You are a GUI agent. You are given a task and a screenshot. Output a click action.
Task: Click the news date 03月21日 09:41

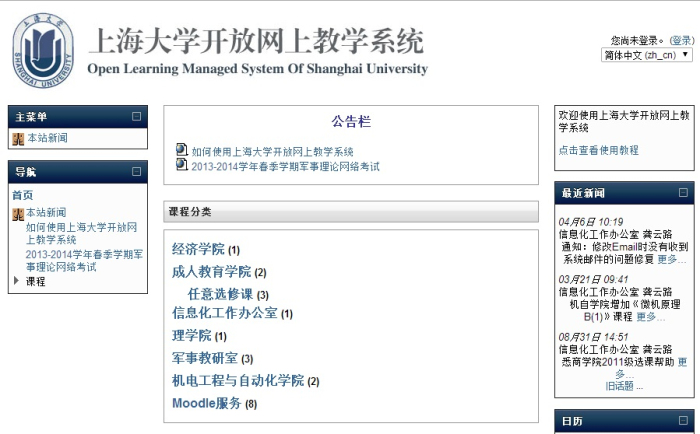click(x=593, y=280)
